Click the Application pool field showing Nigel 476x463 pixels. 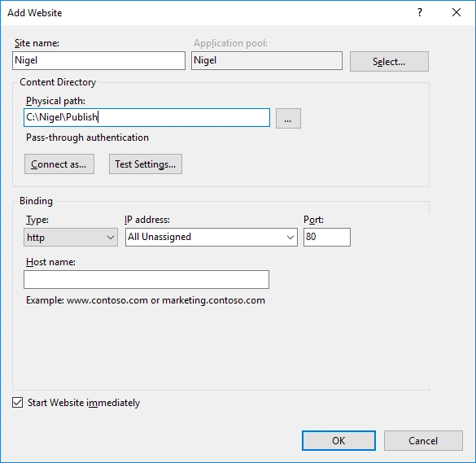267,60
